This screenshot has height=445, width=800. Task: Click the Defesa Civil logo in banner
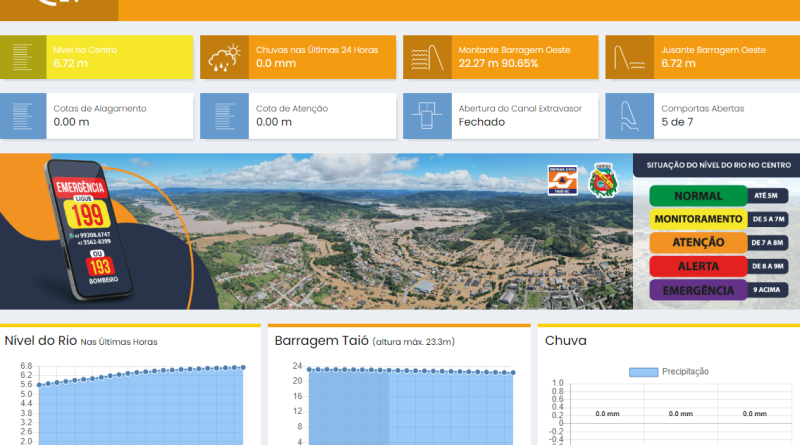(562, 180)
